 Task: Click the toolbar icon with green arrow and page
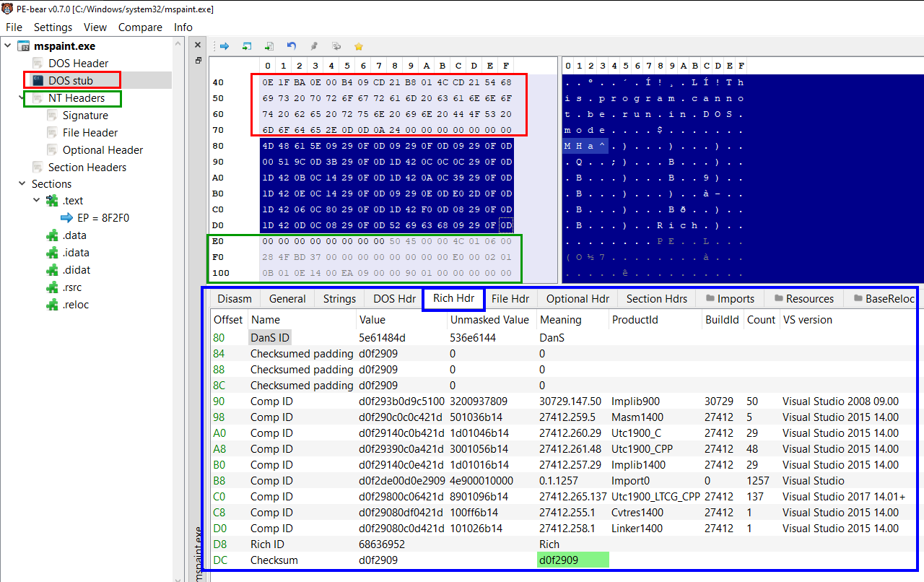click(x=269, y=45)
